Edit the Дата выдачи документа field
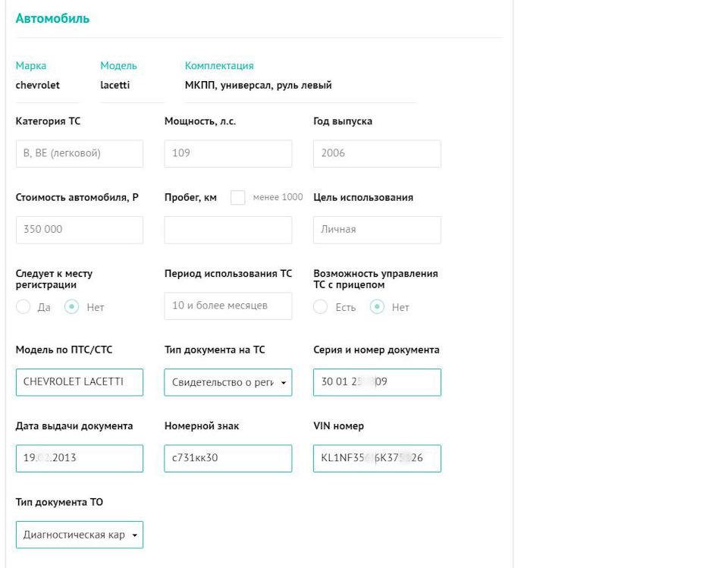 coord(80,458)
